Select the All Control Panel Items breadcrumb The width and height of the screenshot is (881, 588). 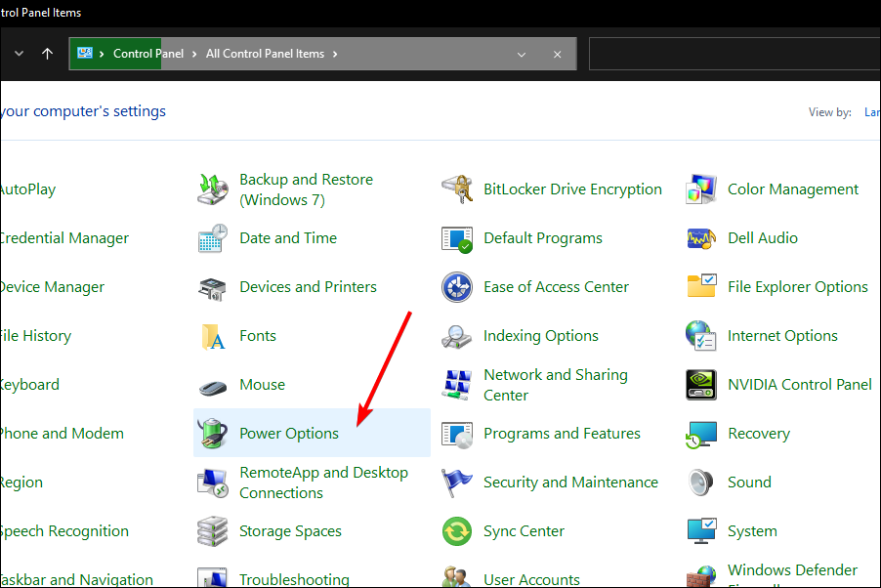coord(265,55)
